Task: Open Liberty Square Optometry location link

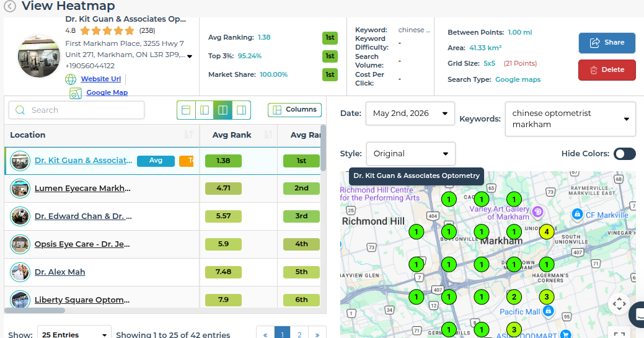Action: coord(82,300)
